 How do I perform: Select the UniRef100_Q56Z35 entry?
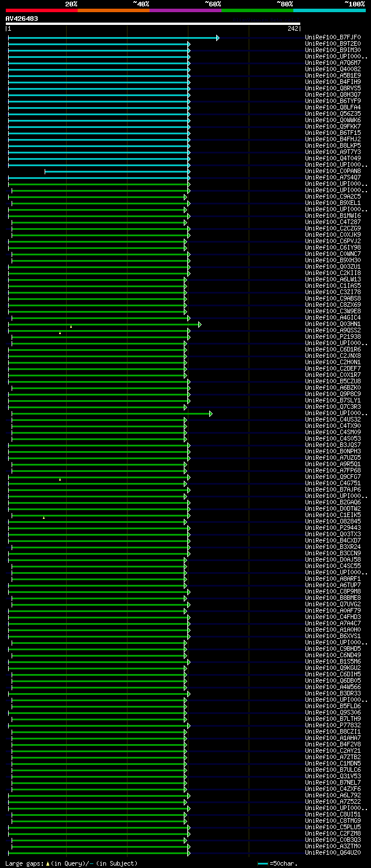click(333, 114)
